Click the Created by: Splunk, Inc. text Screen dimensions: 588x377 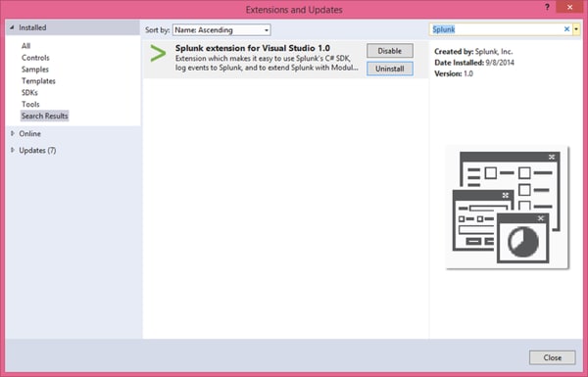[x=473, y=51]
